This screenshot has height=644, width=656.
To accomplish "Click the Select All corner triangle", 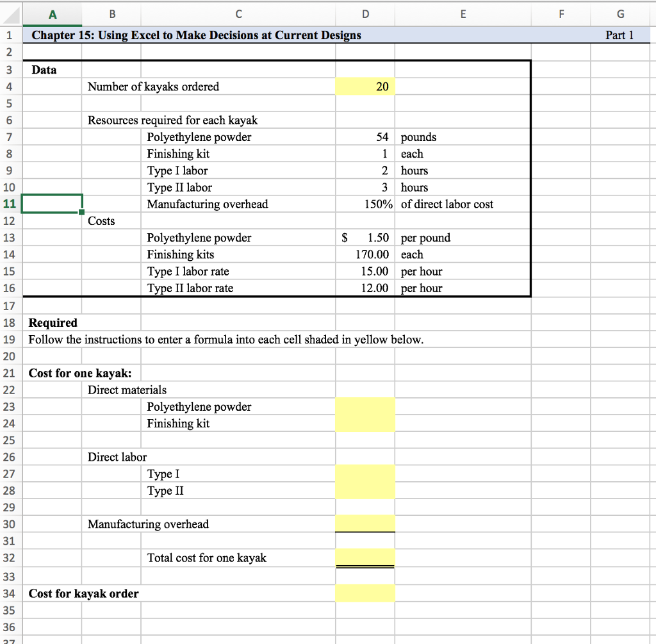I will (10, 13).
